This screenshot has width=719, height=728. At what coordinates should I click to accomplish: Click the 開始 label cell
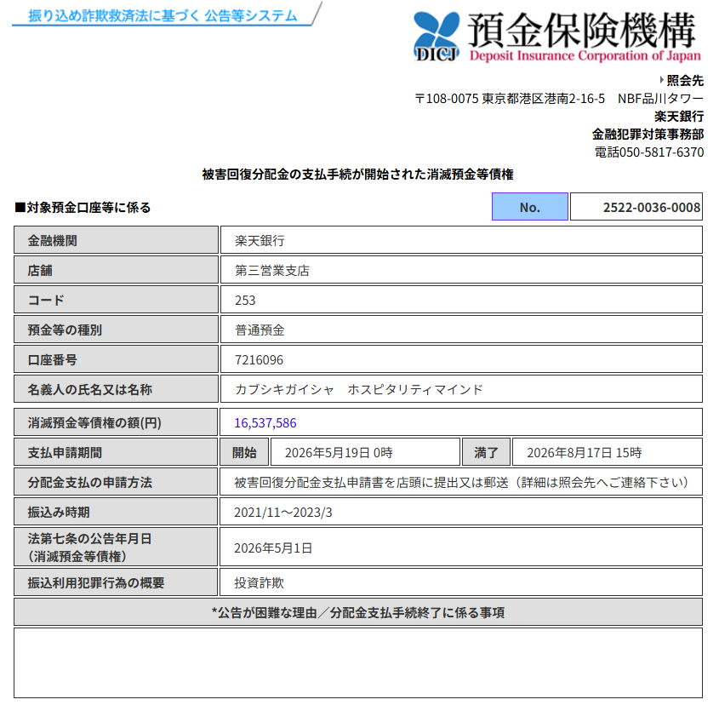(x=244, y=452)
